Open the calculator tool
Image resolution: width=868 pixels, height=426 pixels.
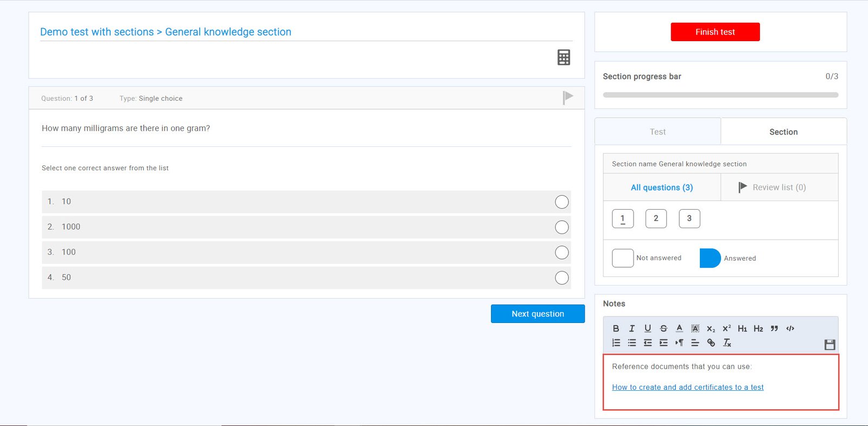(564, 57)
